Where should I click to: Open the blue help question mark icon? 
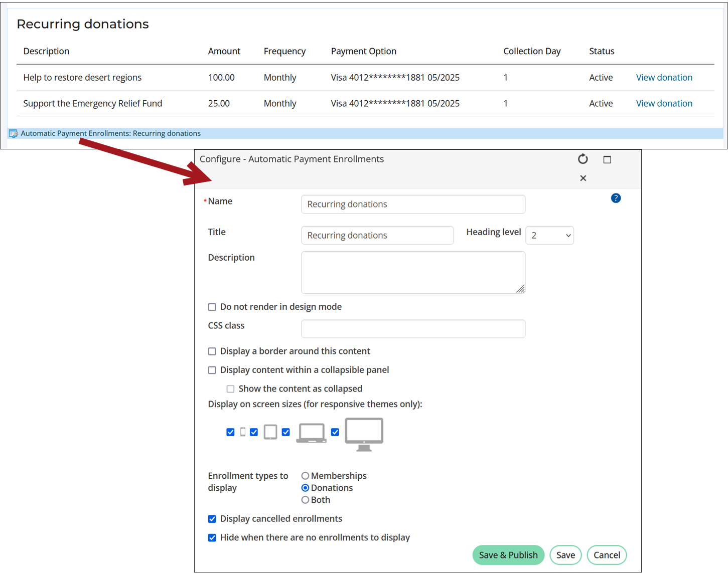616,198
